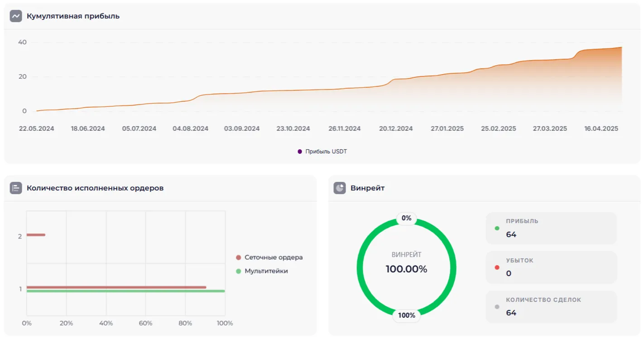
Task: Click the 100.00% winrate center text
Action: pos(406,269)
